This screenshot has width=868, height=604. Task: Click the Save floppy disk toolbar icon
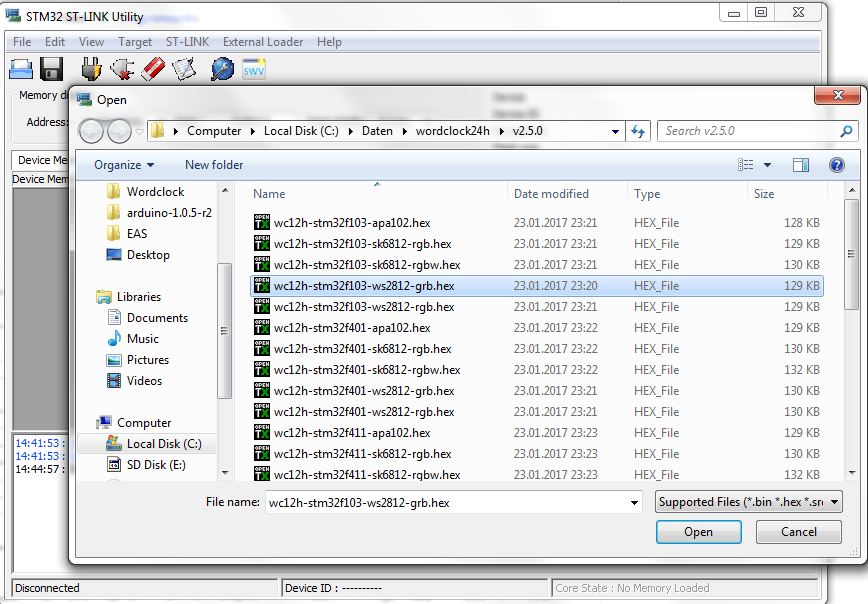point(51,70)
